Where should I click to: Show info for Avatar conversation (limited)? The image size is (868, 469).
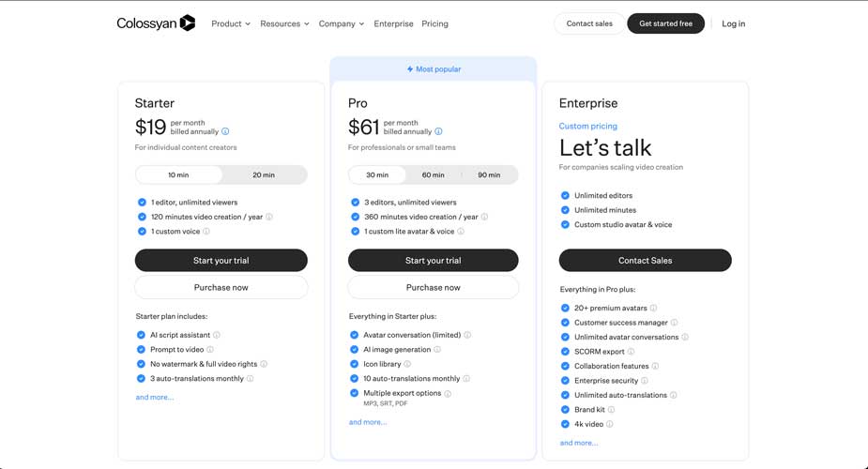467,335
